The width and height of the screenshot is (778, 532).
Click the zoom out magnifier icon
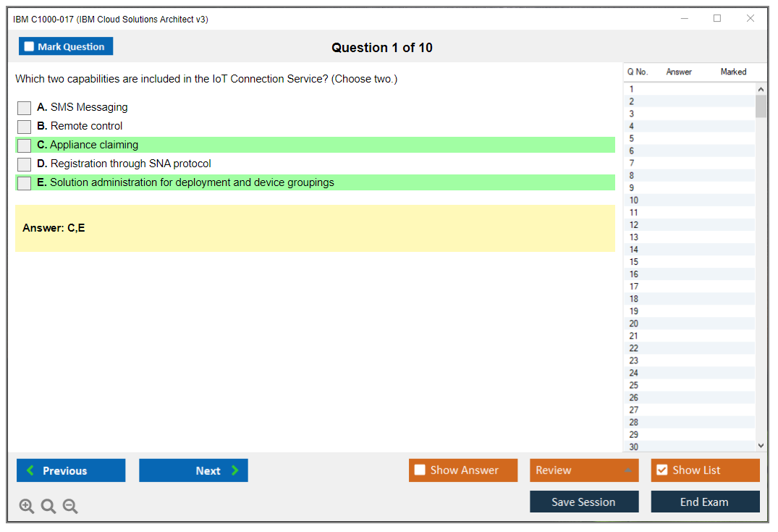pos(70,506)
